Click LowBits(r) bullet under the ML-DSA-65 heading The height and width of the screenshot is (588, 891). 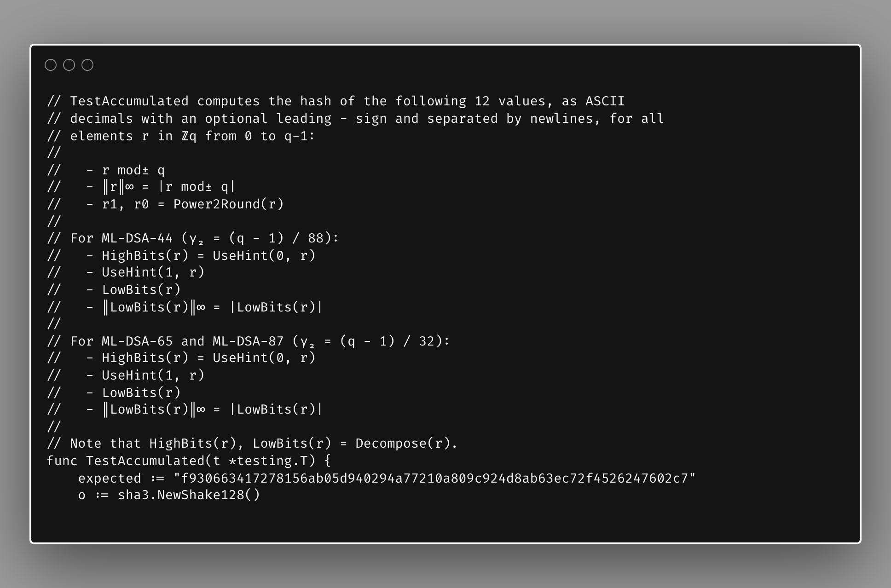tap(141, 393)
